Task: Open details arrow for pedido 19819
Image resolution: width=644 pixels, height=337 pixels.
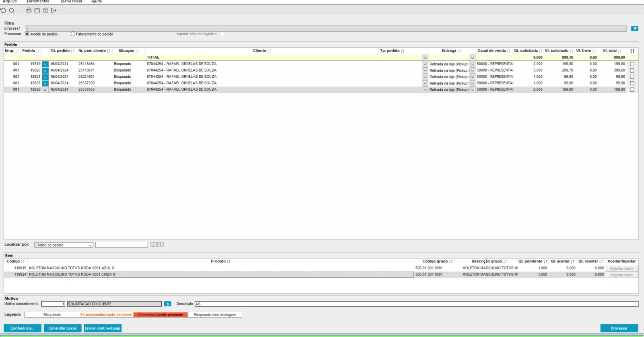Action: (x=45, y=64)
